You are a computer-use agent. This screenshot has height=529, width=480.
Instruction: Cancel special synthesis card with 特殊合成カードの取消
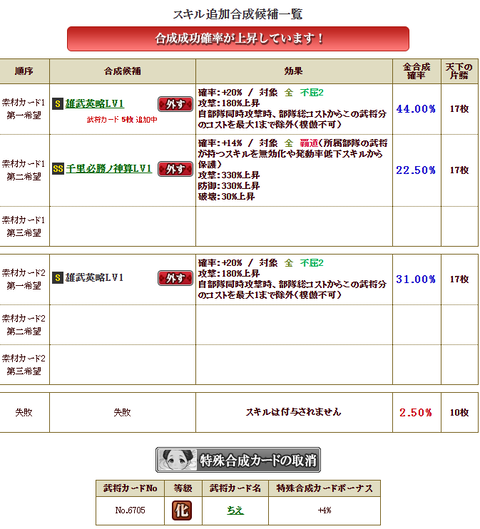click(238, 460)
